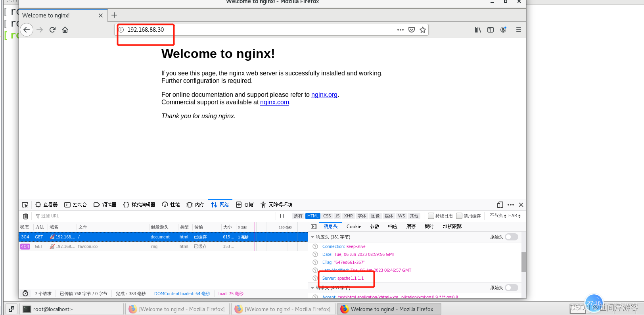The height and width of the screenshot is (315, 644).
Task: Collapse the request headers section triangle
Action: (x=312, y=288)
